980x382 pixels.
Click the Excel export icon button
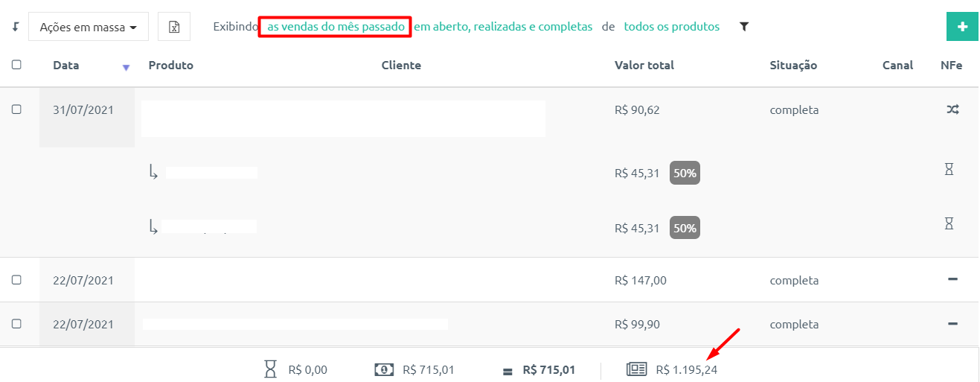pyautogui.click(x=173, y=27)
